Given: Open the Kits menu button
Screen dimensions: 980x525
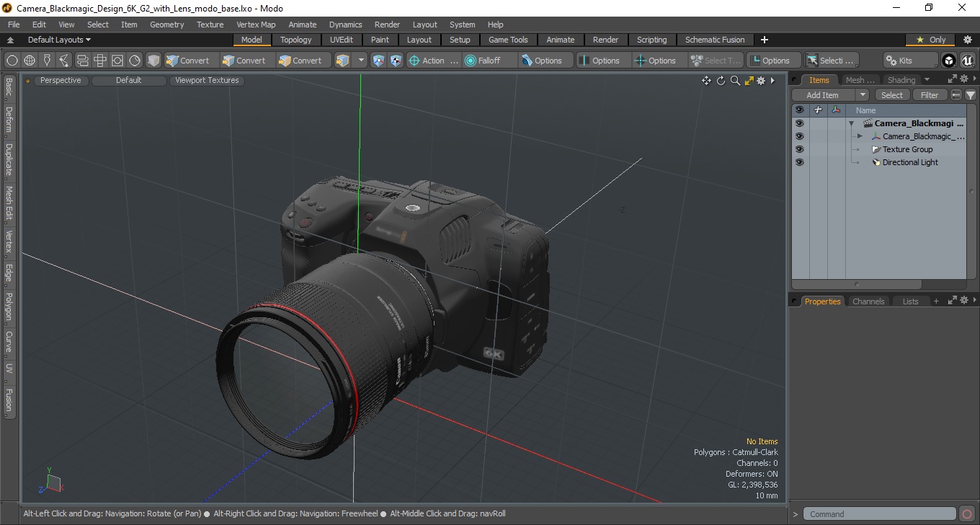Looking at the screenshot, I should click(911, 61).
